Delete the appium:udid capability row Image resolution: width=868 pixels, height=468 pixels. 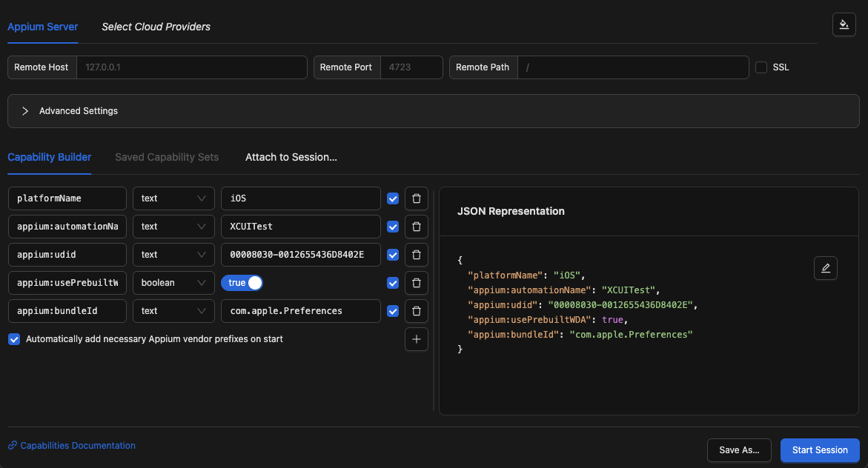(416, 254)
